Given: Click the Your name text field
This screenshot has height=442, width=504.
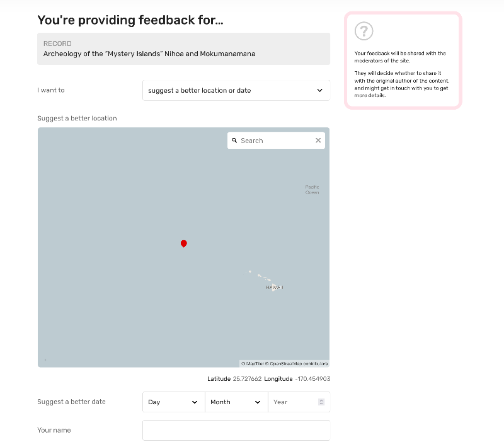Looking at the screenshot, I should [236, 430].
